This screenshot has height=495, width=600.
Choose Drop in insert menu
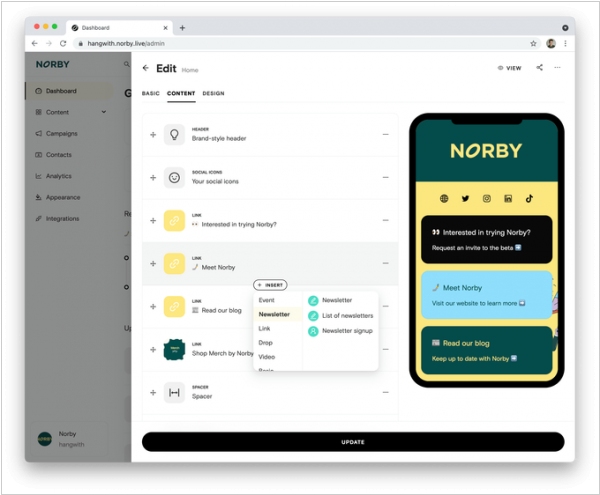(x=265, y=343)
